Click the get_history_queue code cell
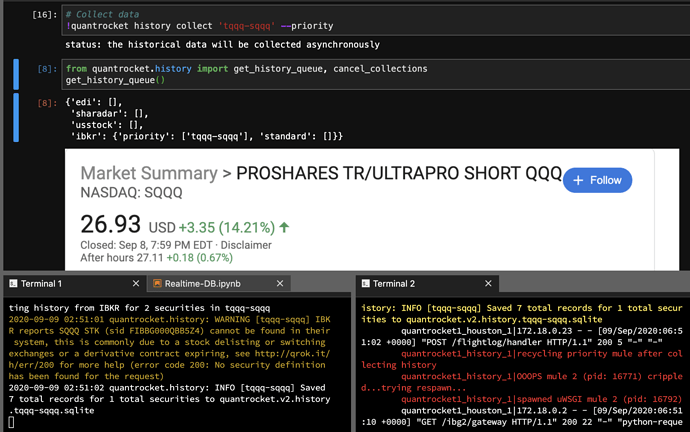The image size is (690, 432). coord(376,74)
